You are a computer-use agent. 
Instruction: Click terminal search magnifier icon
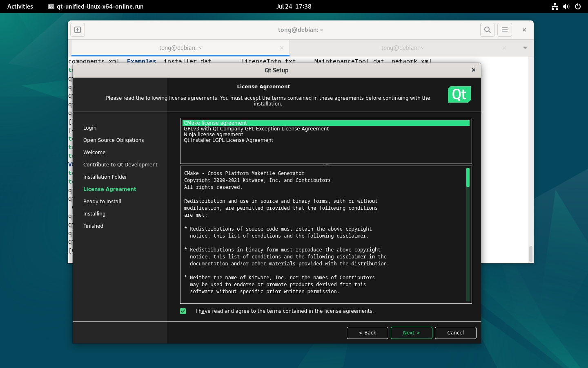tap(488, 30)
